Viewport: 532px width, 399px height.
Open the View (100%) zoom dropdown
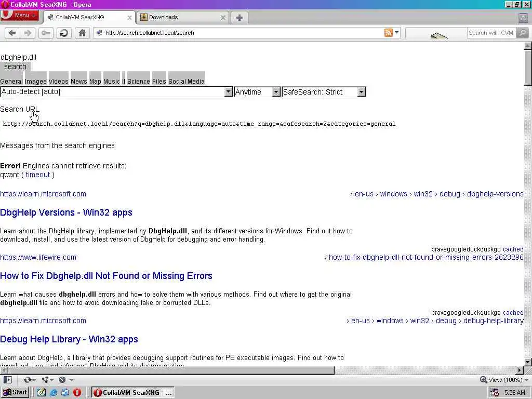[508, 380]
